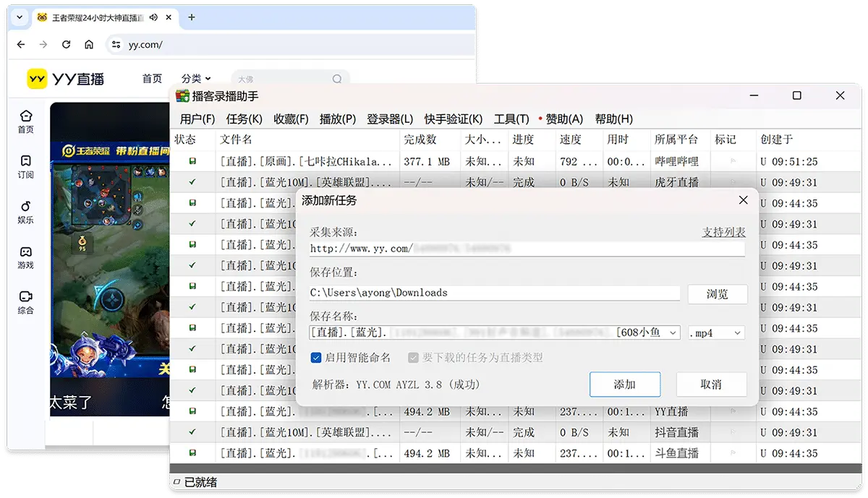This screenshot has height=498, width=868.
Task: Open the browser home page icon
Action: tap(88, 45)
